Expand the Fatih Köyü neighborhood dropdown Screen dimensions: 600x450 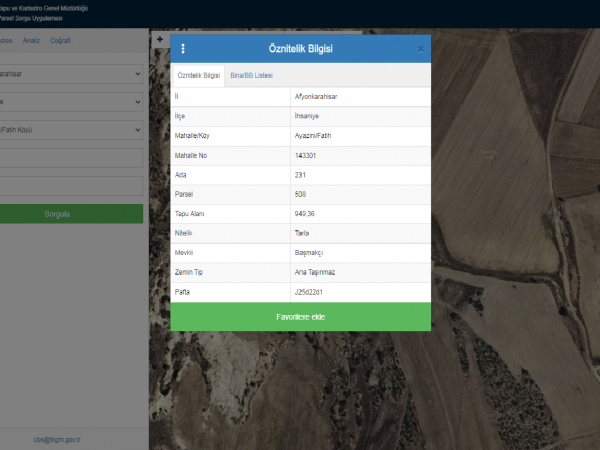pos(71,130)
